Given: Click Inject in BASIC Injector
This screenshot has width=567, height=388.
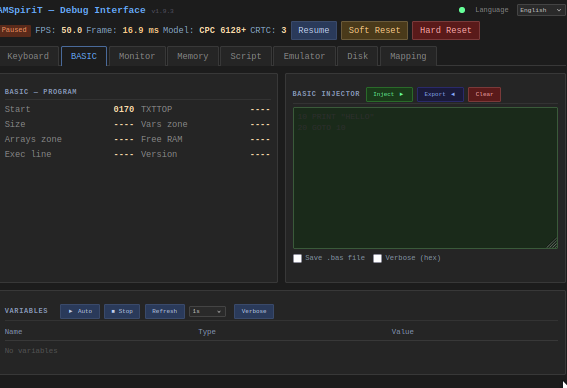Looking at the screenshot, I should [389, 94].
